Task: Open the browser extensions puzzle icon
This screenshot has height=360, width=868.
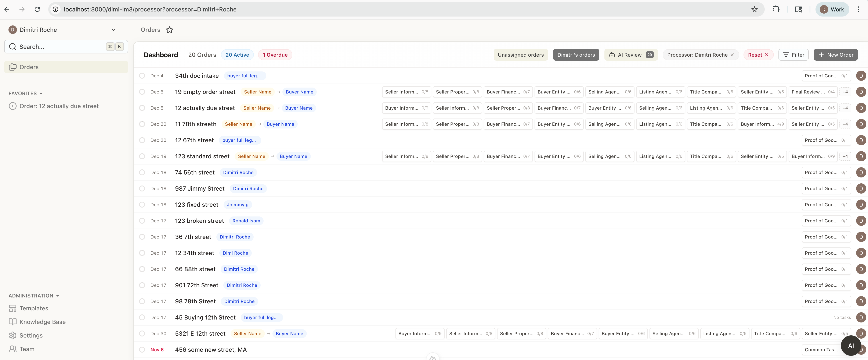Action: [776, 10]
